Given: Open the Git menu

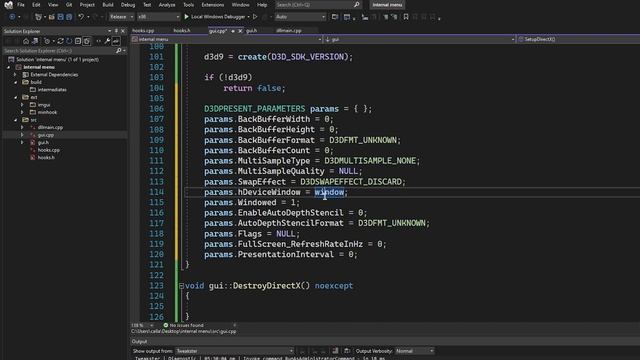Looking at the screenshot, I should [x=69, y=5].
